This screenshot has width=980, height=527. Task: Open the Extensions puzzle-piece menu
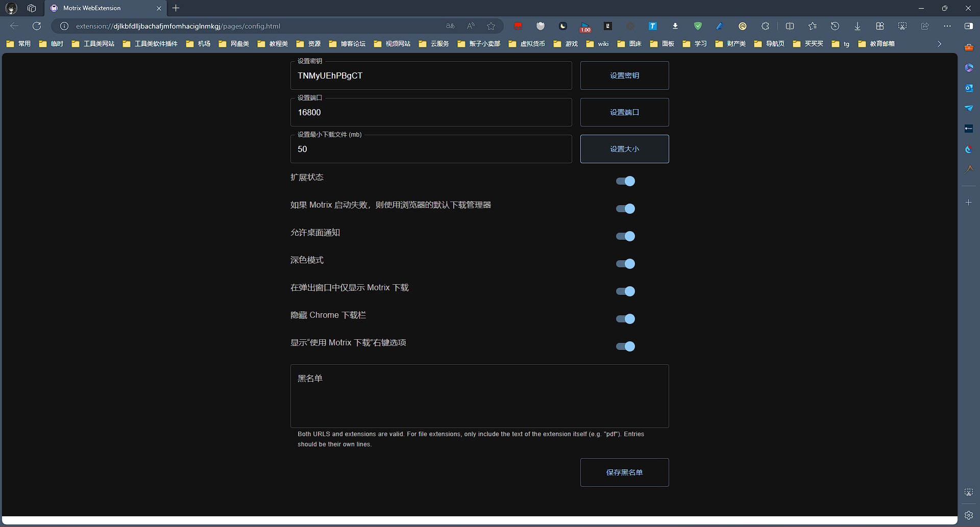[765, 26]
